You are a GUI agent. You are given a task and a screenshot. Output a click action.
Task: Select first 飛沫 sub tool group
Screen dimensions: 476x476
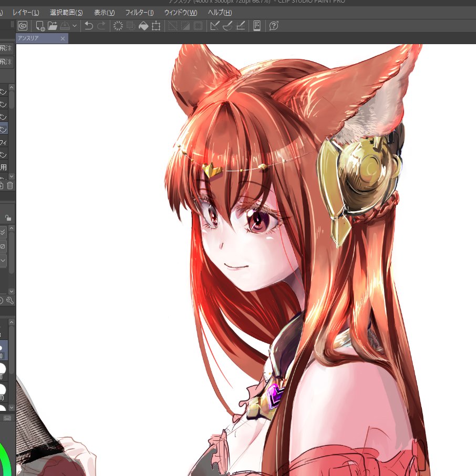pyautogui.click(x=6, y=48)
